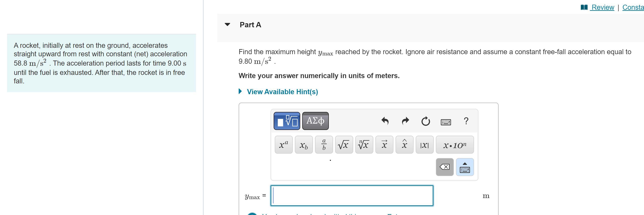This screenshot has width=644, height=215.
Task: Open the help question mark menu
Action: point(466,121)
